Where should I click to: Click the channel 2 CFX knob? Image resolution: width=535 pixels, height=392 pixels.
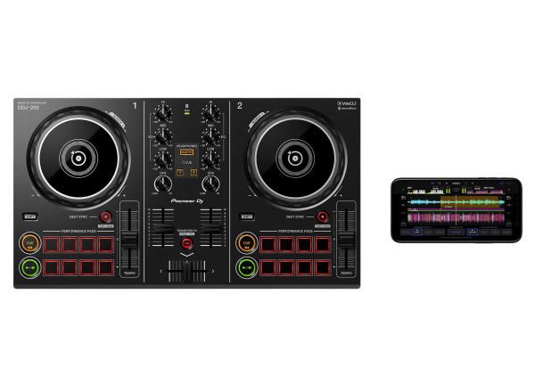(210, 184)
